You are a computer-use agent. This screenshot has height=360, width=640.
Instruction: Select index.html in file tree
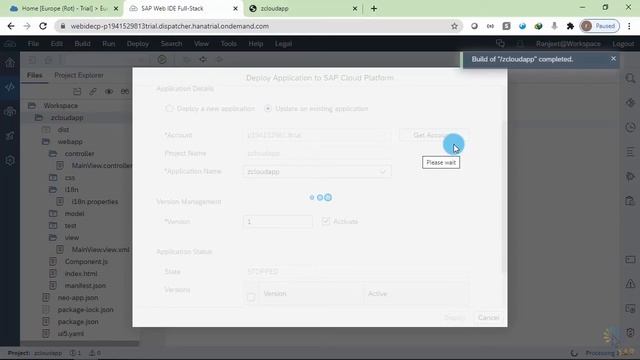point(81,273)
